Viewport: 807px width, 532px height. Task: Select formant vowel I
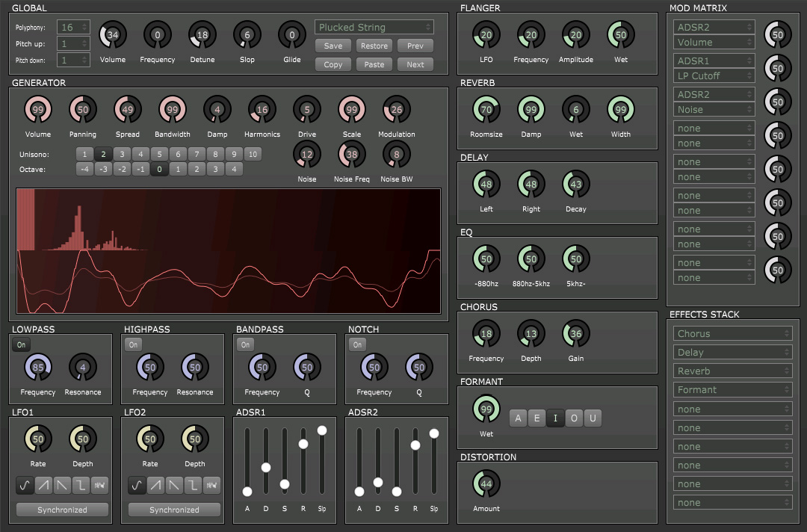(x=555, y=418)
